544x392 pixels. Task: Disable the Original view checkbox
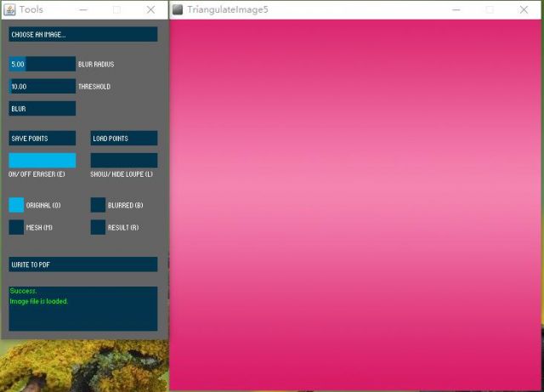16,205
